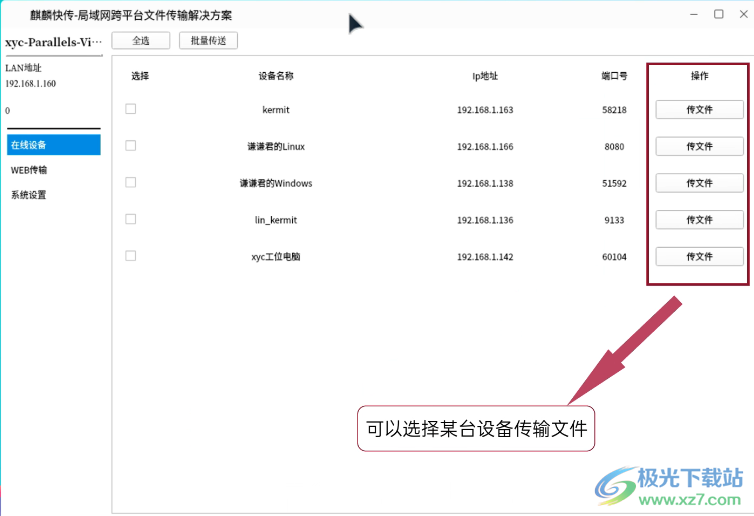Select device name 谦谦君的Linux
The width and height of the screenshot is (754, 516).
276,146
